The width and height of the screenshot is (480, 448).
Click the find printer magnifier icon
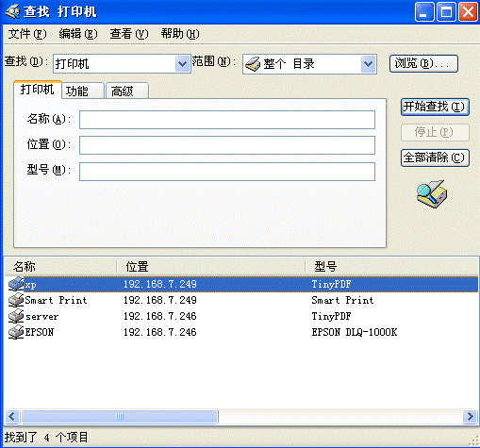pos(432,194)
